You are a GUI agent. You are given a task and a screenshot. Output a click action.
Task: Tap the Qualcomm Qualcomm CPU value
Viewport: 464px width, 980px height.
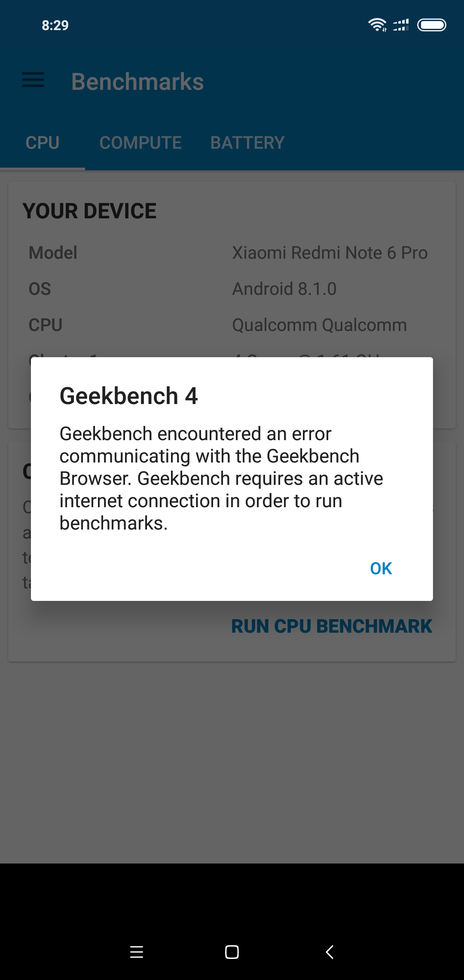(x=320, y=325)
